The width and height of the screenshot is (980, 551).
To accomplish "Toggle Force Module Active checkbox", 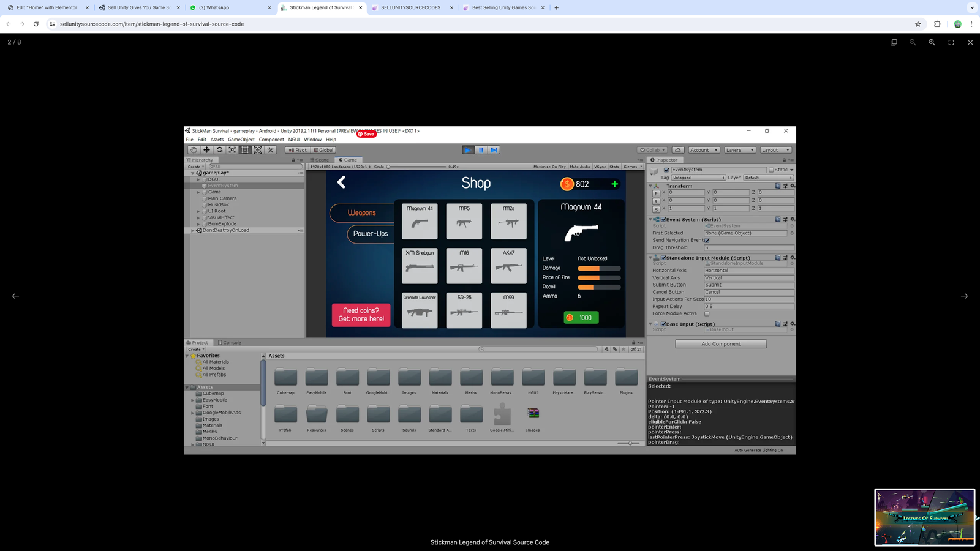I will (707, 313).
